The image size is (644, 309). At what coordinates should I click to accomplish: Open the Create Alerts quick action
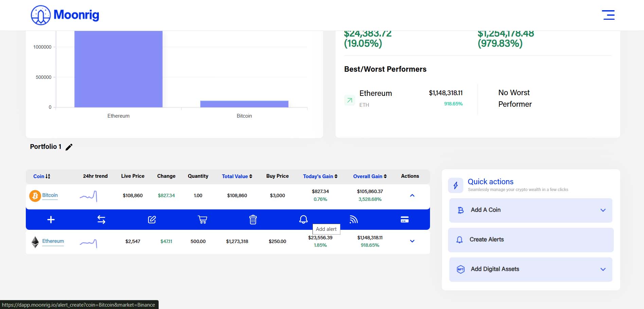pyautogui.click(x=531, y=240)
